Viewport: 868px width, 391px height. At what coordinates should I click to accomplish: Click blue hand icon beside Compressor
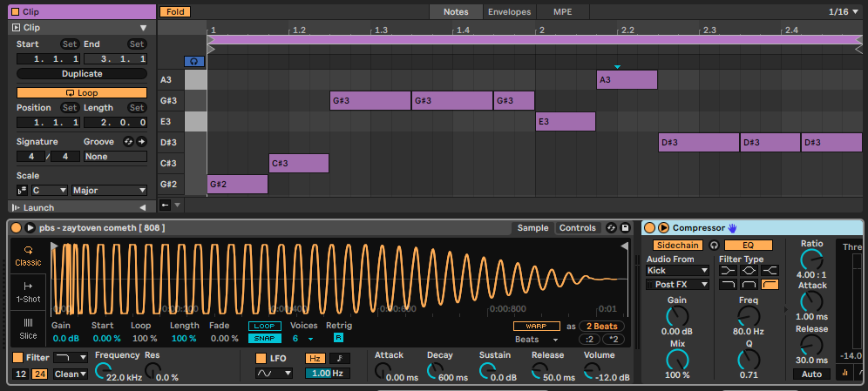733,228
